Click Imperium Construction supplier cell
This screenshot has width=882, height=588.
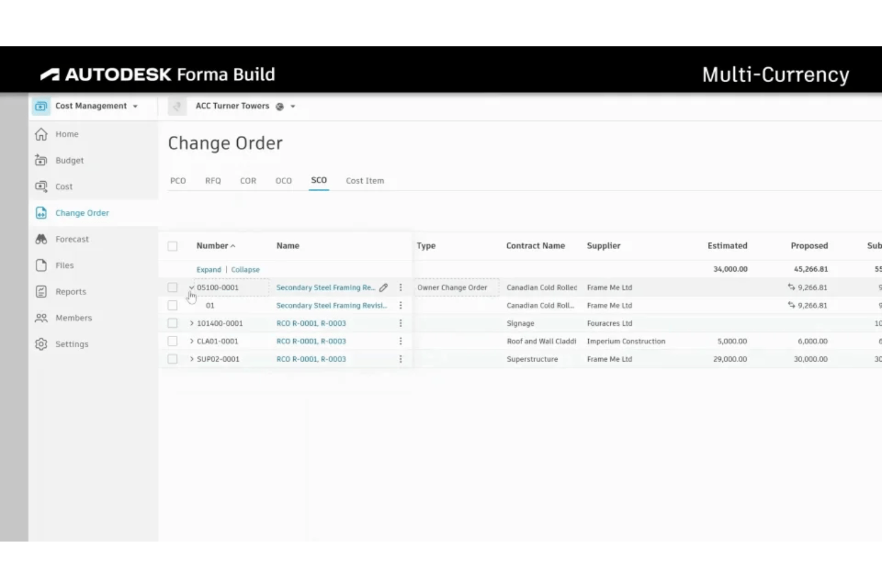tap(626, 341)
